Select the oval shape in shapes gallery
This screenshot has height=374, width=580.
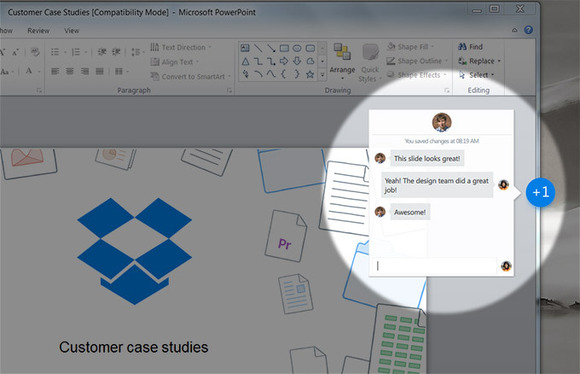click(297, 48)
